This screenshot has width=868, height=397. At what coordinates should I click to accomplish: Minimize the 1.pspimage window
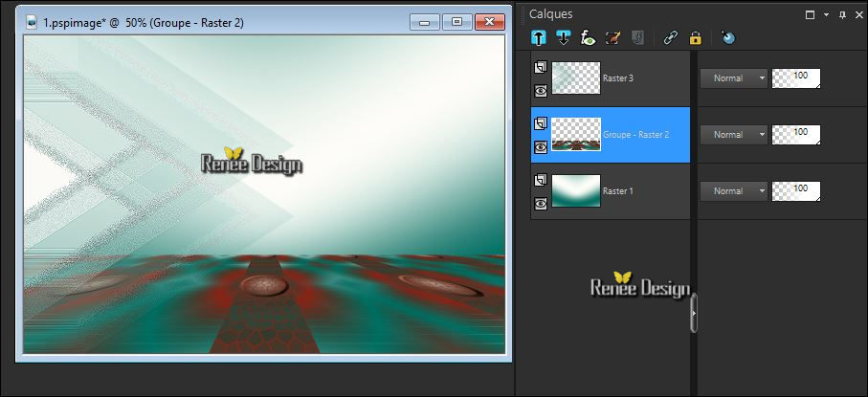(x=425, y=22)
